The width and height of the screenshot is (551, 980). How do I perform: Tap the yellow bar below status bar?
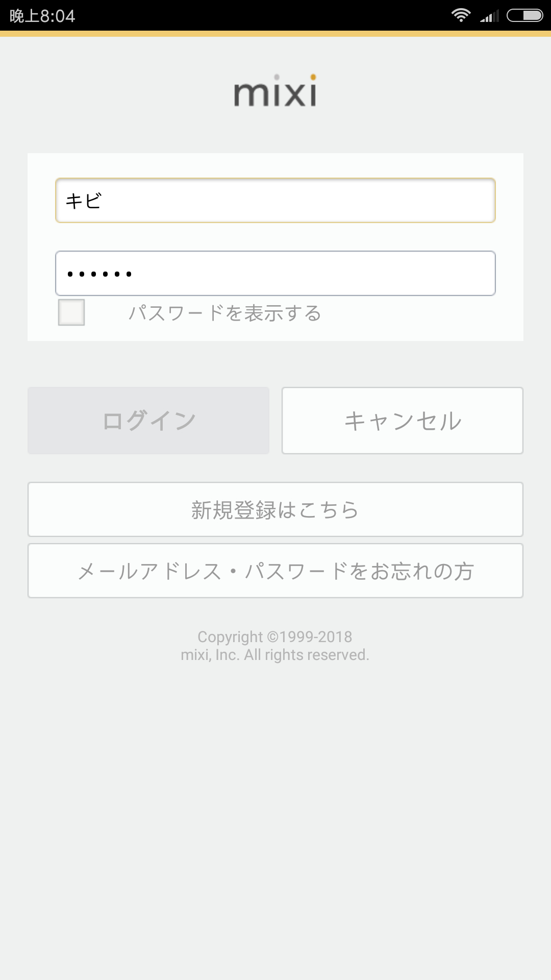coord(275,34)
